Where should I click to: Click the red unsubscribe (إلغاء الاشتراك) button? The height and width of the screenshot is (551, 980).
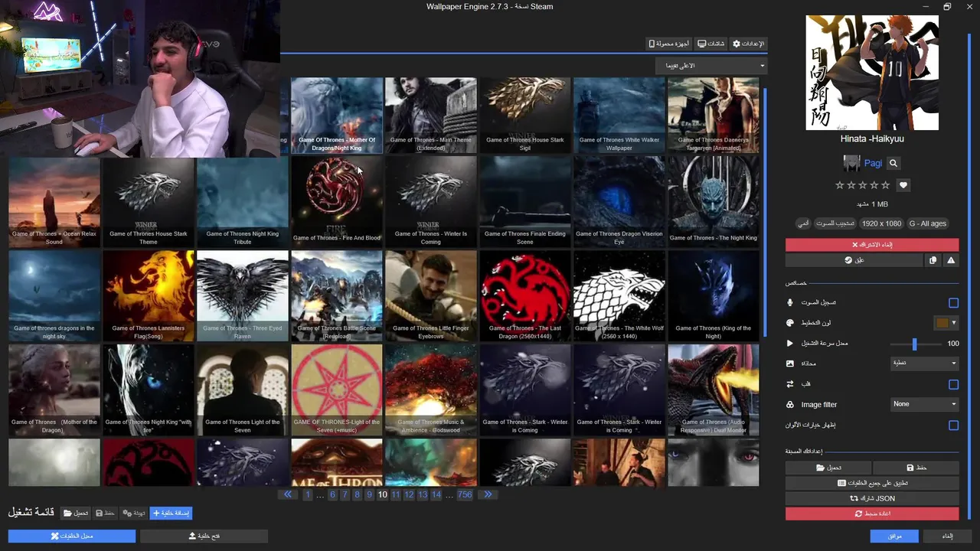(x=872, y=245)
